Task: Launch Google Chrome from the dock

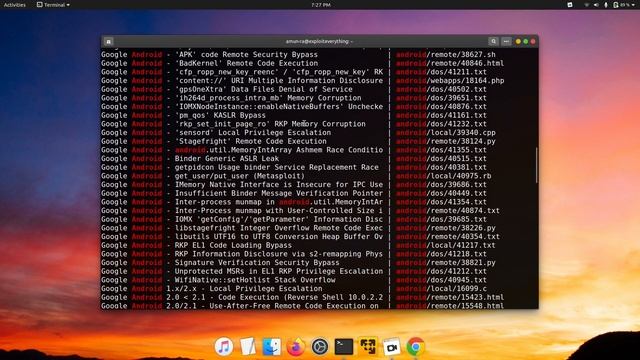Action: click(416, 347)
